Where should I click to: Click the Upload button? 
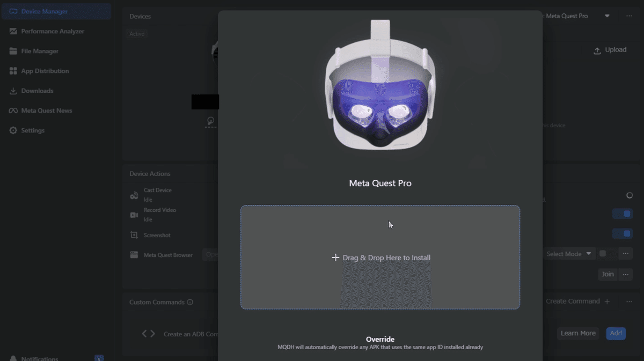610,50
